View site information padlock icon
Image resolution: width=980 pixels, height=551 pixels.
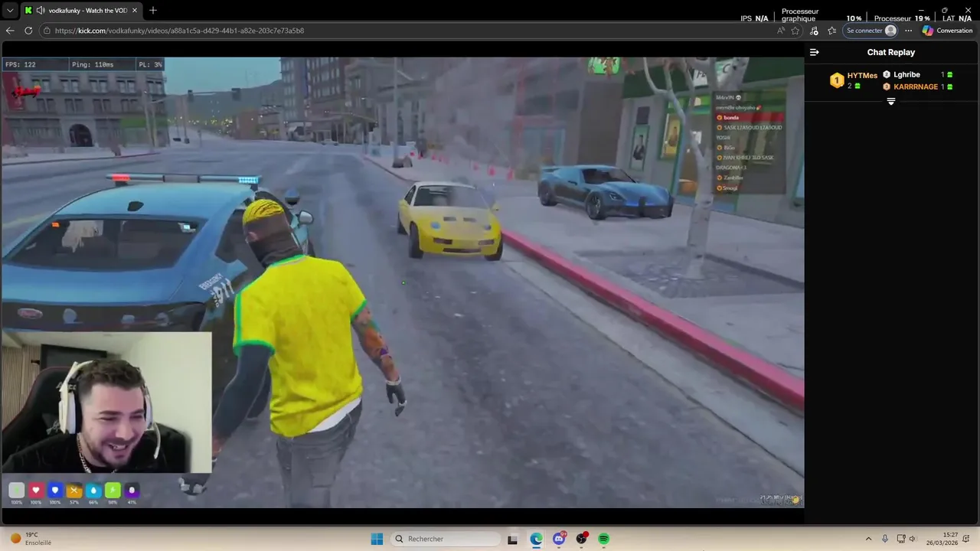pos(47,31)
